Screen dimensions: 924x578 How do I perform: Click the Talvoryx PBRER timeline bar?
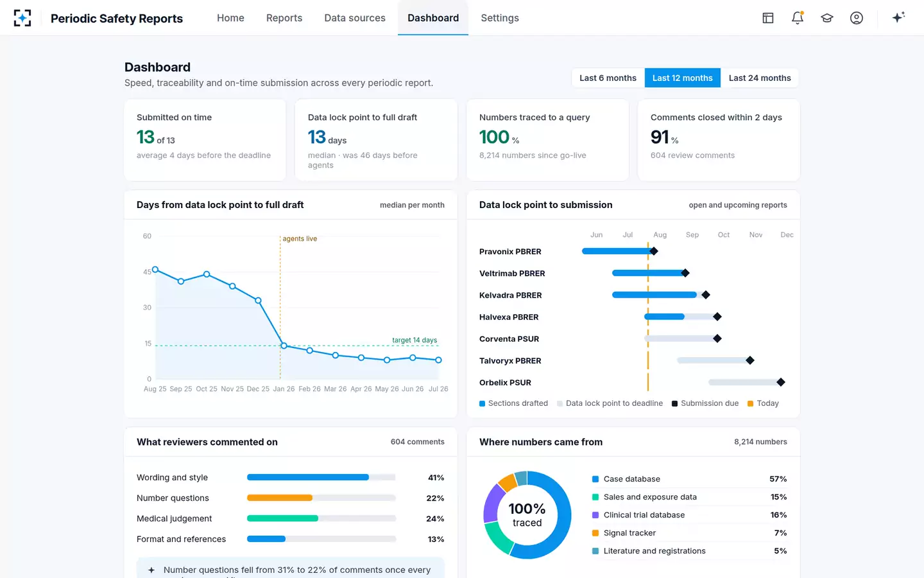pyautogui.click(x=714, y=360)
